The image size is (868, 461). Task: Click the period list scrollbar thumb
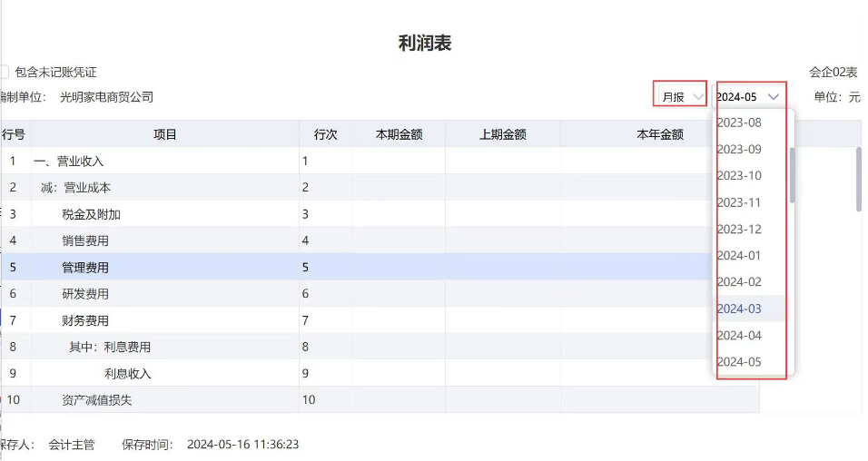(793, 174)
